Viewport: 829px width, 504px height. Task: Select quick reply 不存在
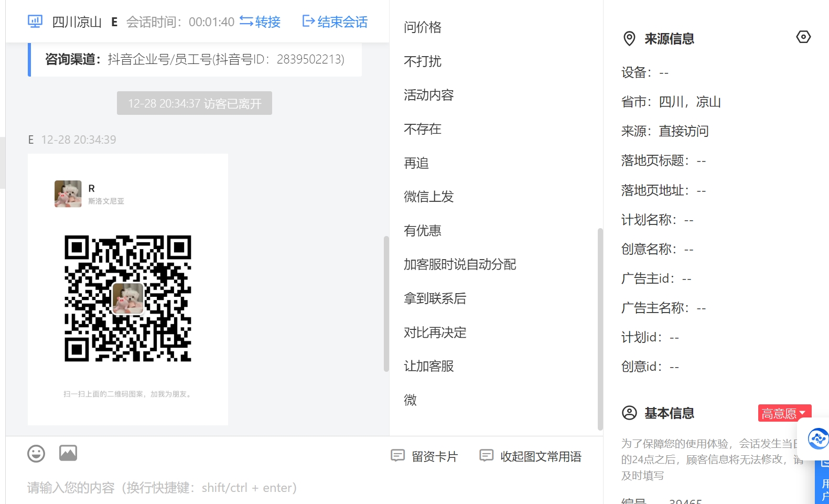click(423, 129)
